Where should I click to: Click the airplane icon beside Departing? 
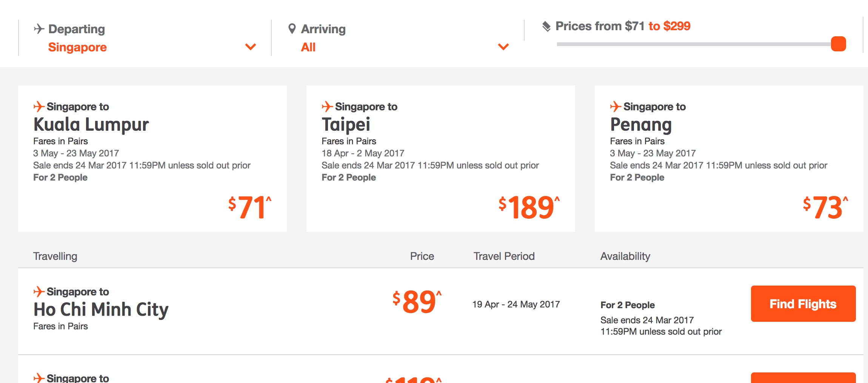coord(39,29)
